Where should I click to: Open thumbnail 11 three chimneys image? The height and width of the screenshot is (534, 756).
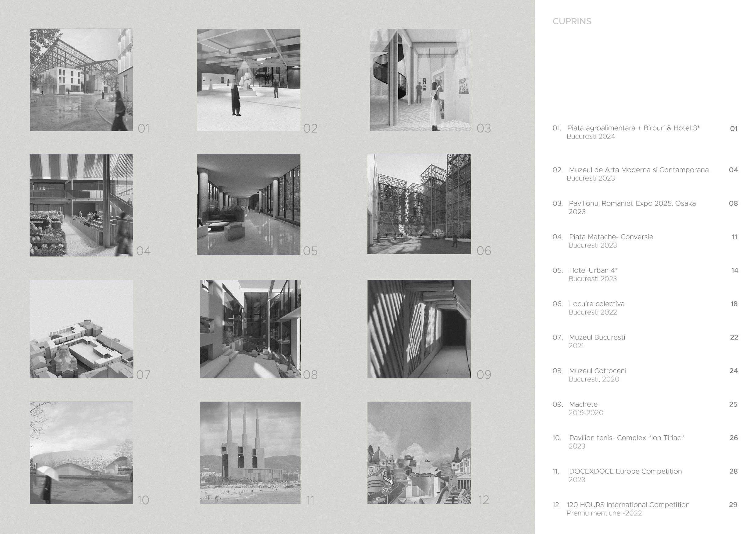[x=250, y=453]
